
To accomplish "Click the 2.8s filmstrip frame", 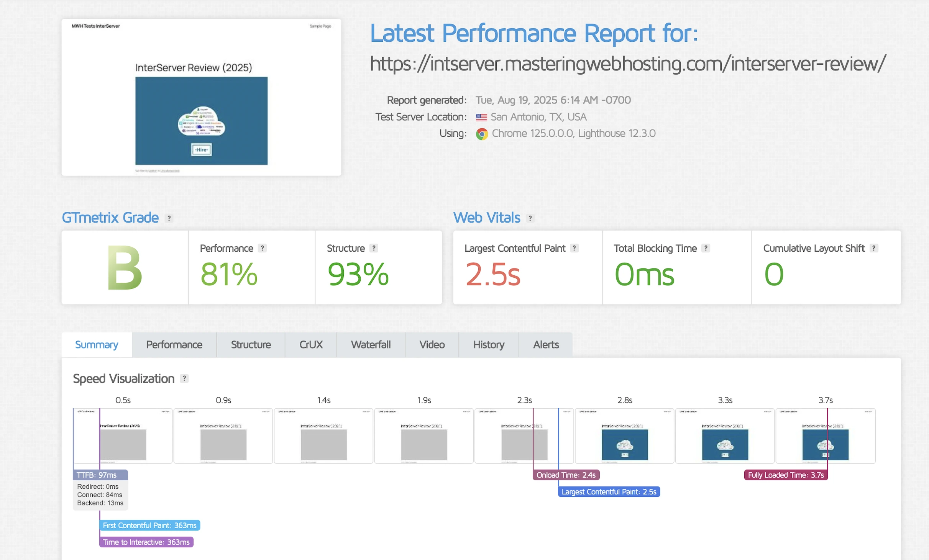I will click(x=624, y=436).
